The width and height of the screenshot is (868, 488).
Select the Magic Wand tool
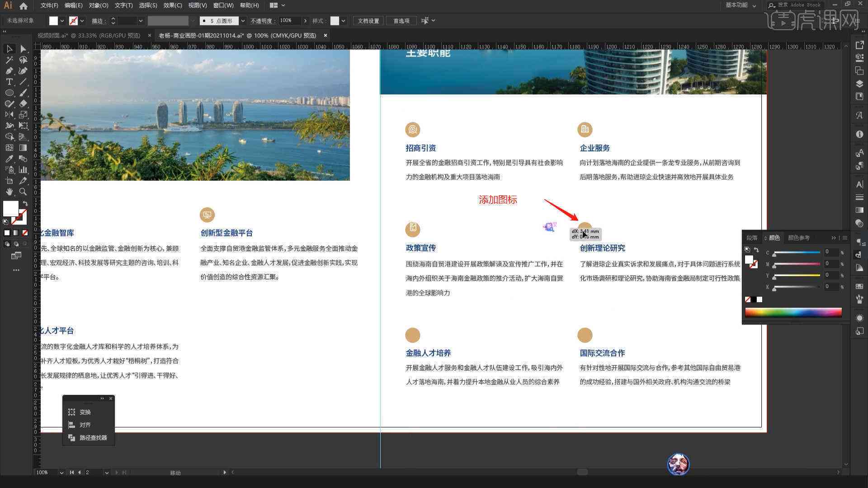pyautogui.click(x=9, y=60)
